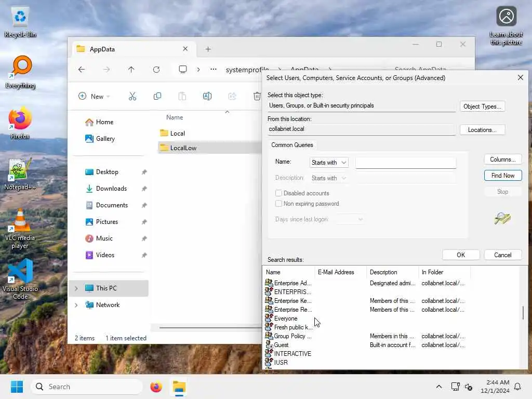Add a new File Explorer tab
The width and height of the screenshot is (532, 399).
click(x=208, y=49)
